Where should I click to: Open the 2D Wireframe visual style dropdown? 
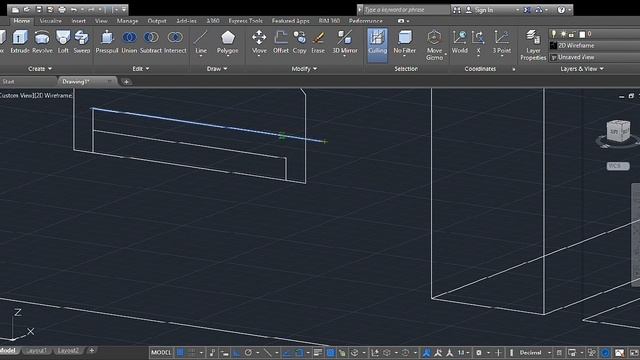(x=595, y=45)
